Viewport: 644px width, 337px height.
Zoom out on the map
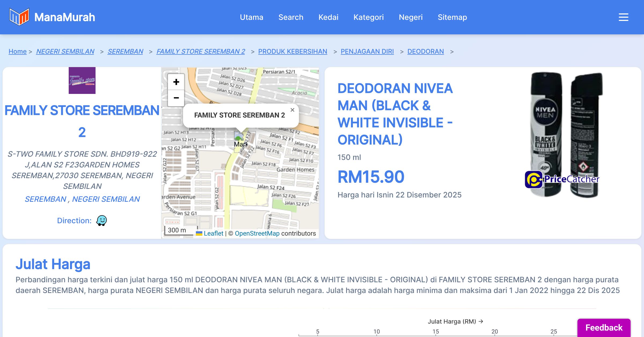click(176, 98)
